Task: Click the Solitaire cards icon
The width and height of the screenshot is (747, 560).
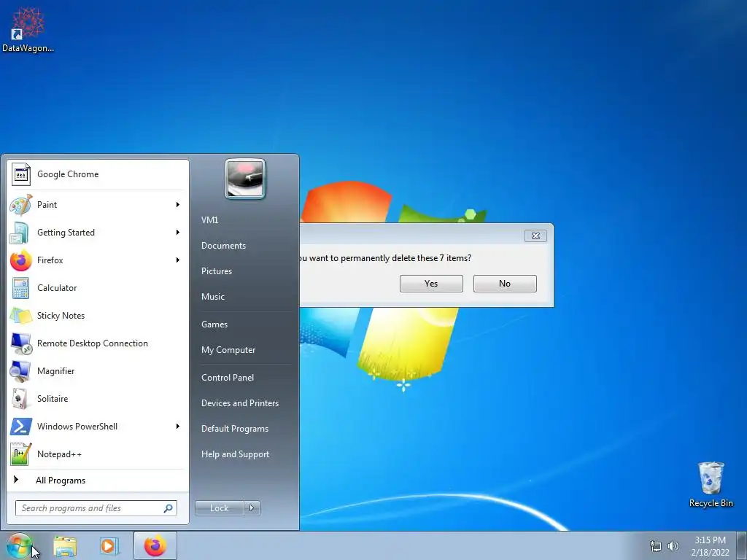Action: (20, 399)
